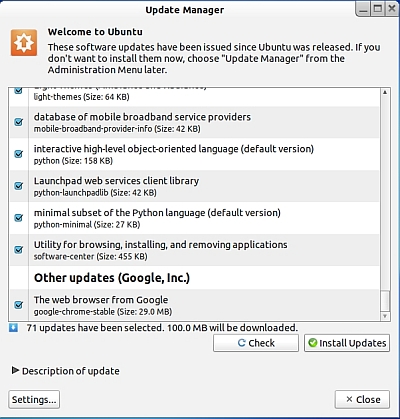Screen dimensions: 400x419
Task: Click the refresh icon on Check button
Action: 242,343
